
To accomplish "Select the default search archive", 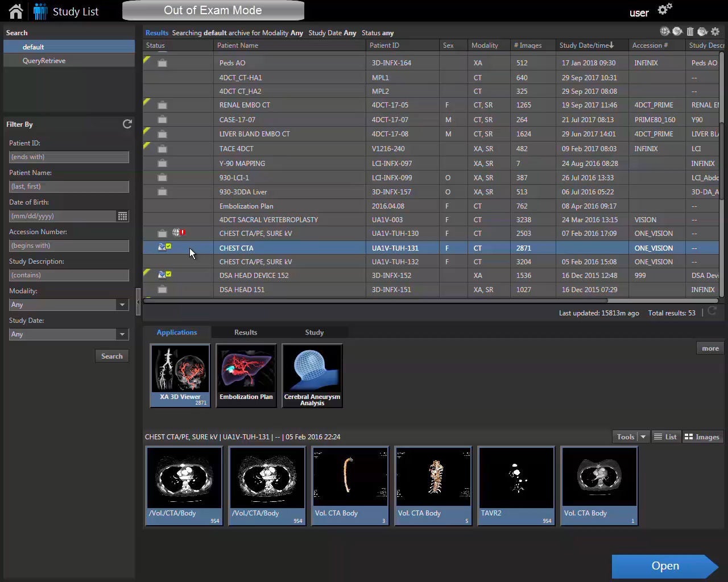I will pos(69,47).
